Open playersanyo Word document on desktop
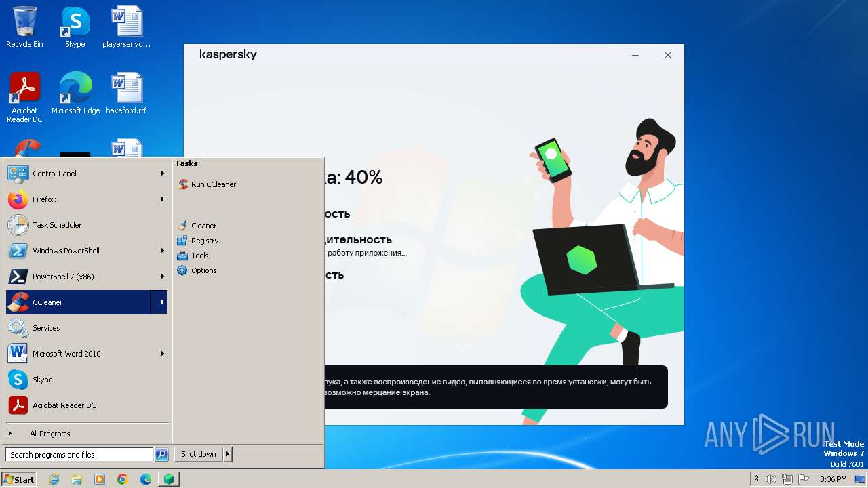This screenshot has width=868, height=488. point(126,27)
